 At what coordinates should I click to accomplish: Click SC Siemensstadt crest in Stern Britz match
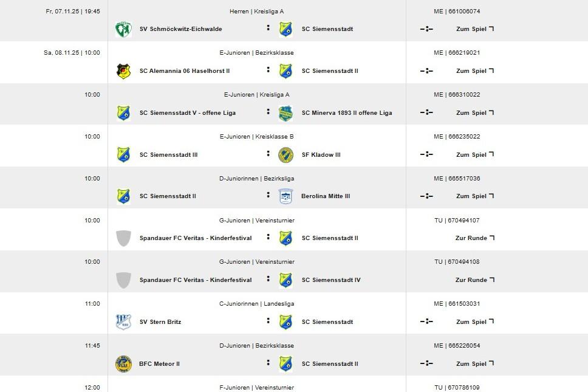(285, 322)
